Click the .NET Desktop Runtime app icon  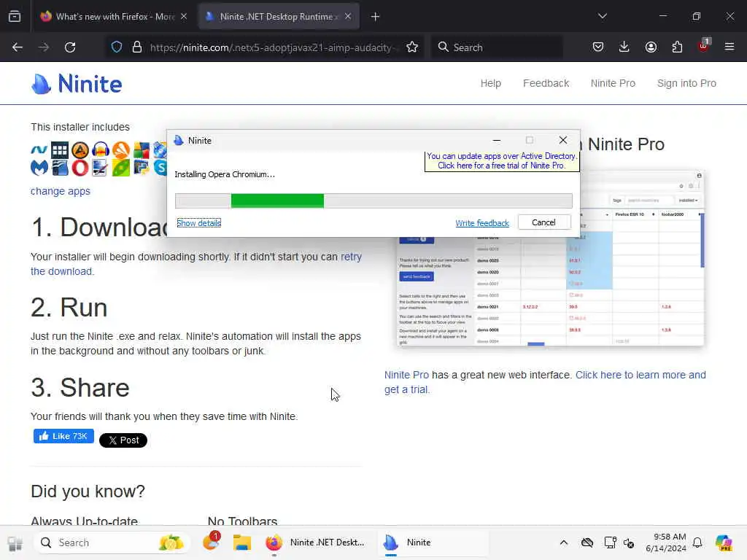pyautogui.click(x=39, y=150)
